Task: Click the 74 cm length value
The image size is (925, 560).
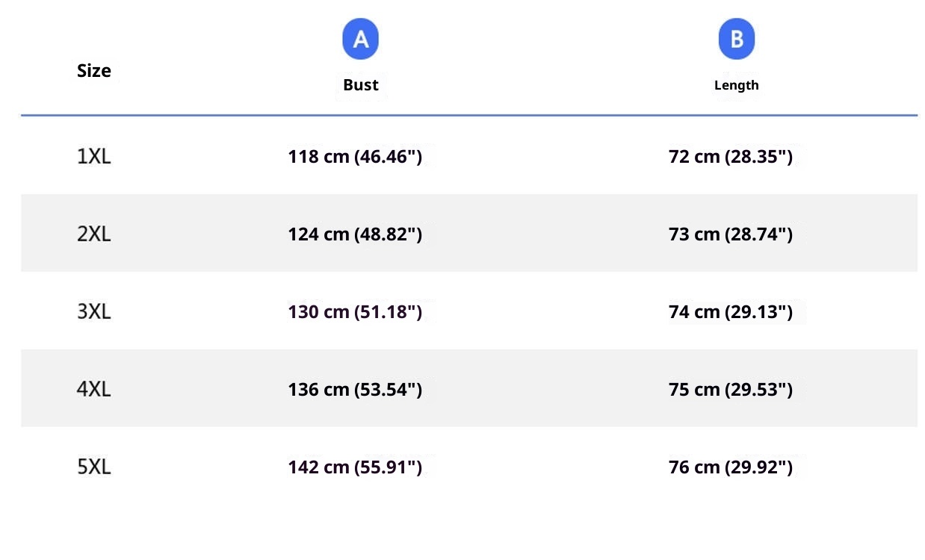Action: tap(730, 312)
